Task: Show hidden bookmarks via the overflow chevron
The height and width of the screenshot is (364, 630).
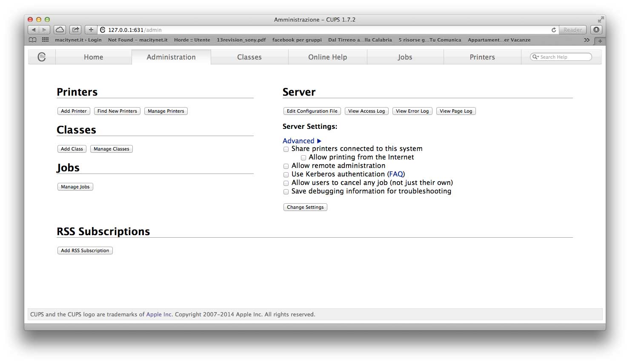Action: tap(587, 40)
